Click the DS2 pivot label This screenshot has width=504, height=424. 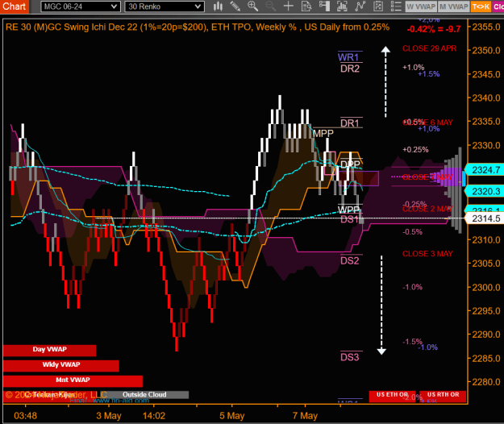(x=350, y=260)
